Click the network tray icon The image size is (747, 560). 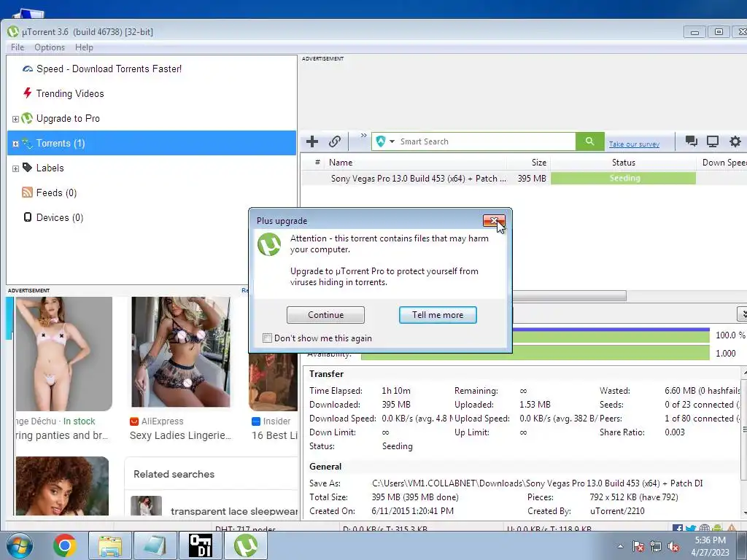coord(656,546)
